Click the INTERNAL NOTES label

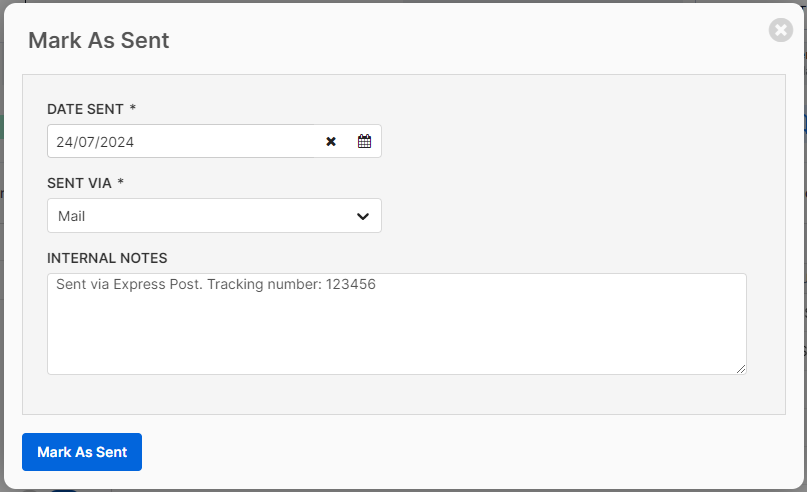tap(107, 258)
